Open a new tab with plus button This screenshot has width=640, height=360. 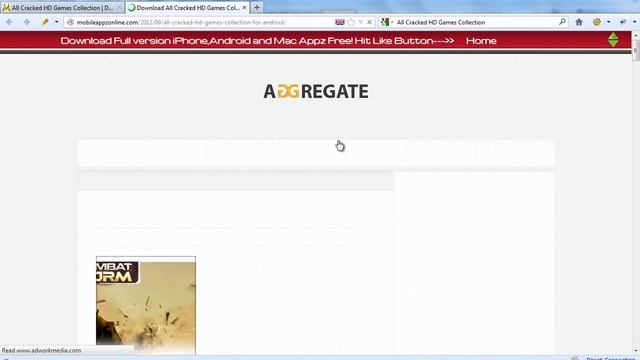click(257, 7)
